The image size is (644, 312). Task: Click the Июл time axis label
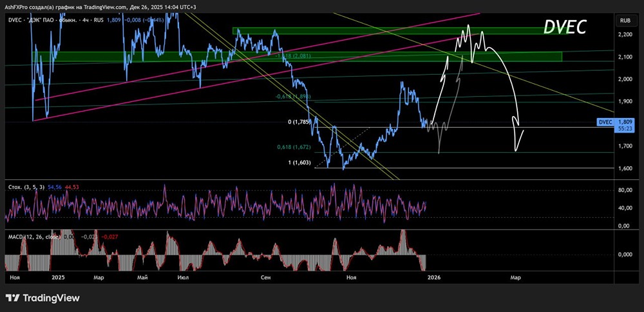(x=184, y=278)
